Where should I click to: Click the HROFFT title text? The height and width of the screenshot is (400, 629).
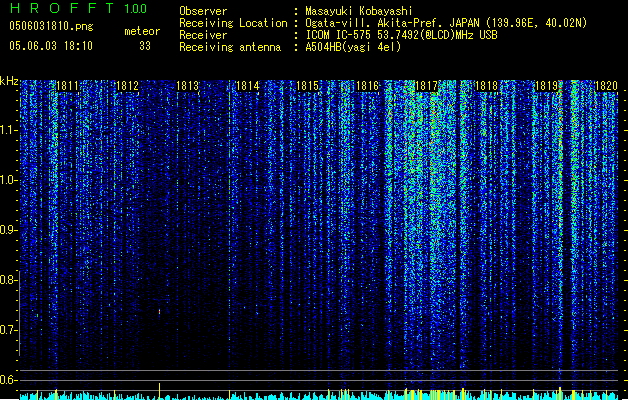[62, 8]
